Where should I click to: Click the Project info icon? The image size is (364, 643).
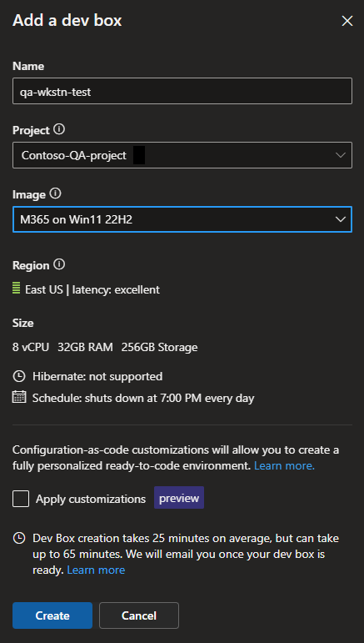pyautogui.click(x=59, y=129)
